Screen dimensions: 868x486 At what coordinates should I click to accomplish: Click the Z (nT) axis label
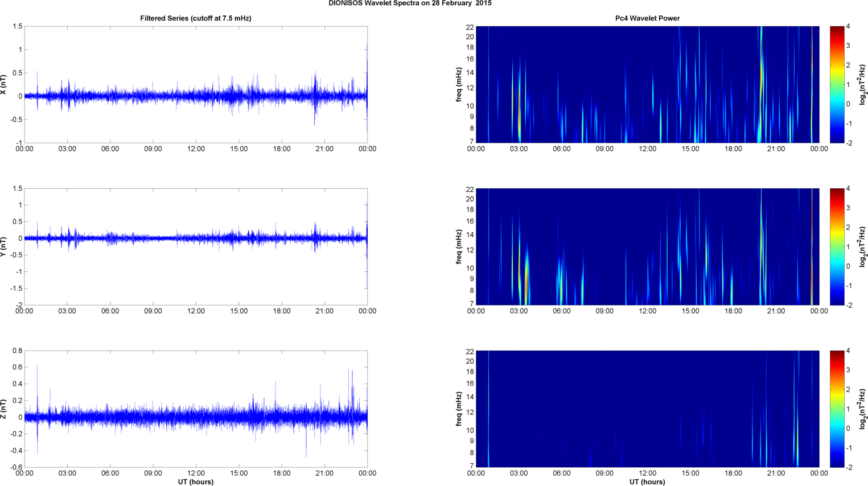pyautogui.click(x=3, y=409)
